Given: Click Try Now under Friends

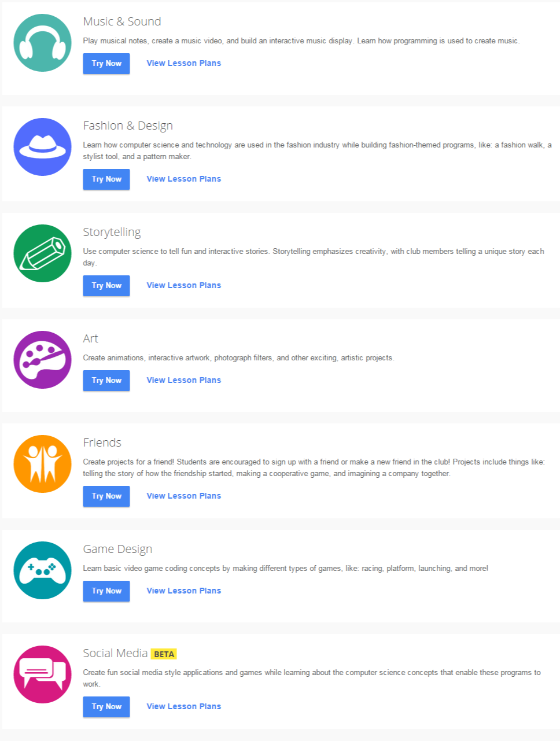Looking at the screenshot, I should pyautogui.click(x=106, y=496).
